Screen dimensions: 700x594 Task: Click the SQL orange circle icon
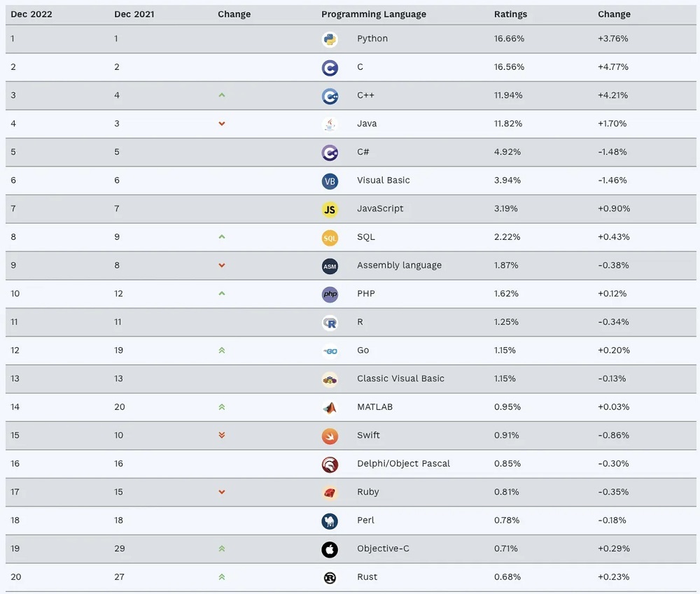point(330,238)
